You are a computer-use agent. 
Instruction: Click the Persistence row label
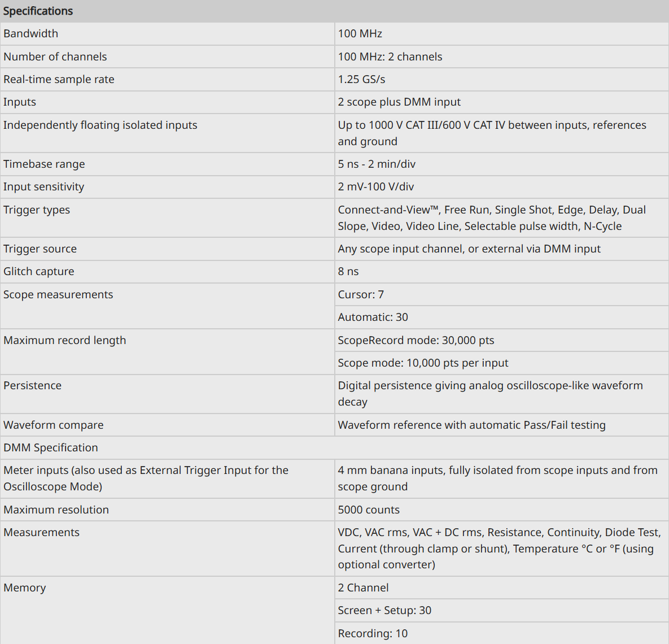coord(32,386)
